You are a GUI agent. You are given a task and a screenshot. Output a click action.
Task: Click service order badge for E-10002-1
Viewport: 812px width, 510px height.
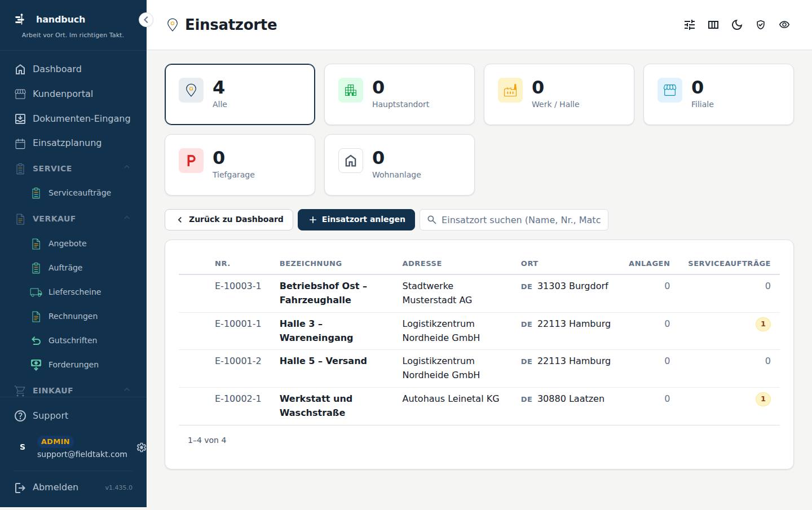(x=763, y=399)
